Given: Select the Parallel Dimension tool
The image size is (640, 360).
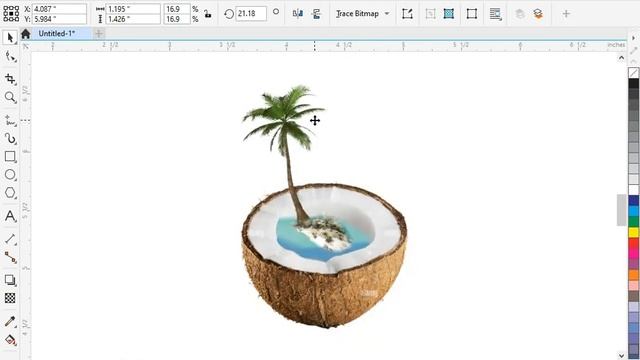Looking at the screenshot, I should pos(10,239).
